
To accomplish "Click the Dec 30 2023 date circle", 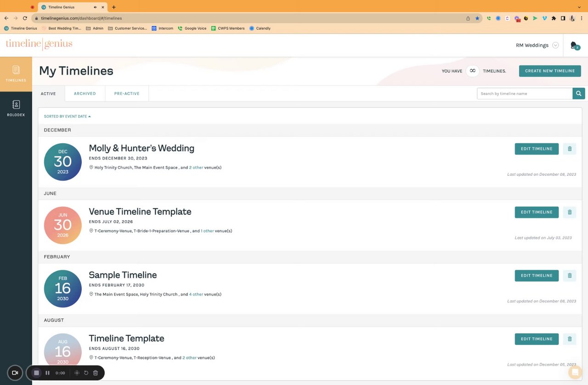I will [x=63, y=162].
